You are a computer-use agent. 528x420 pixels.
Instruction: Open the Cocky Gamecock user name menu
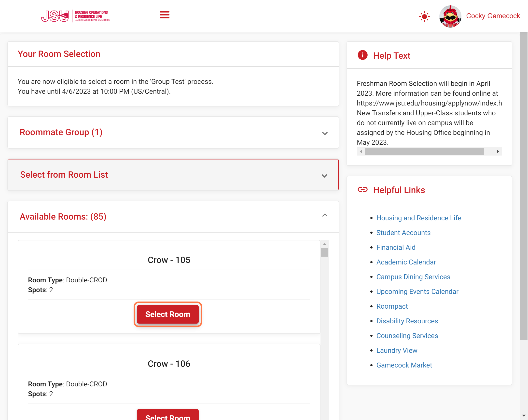click(x=493, y=16)
